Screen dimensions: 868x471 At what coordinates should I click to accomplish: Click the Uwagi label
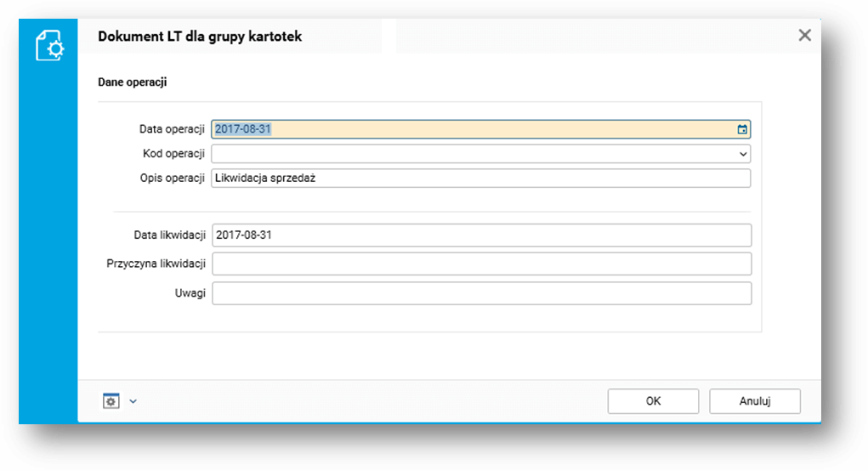pos(190,293)
